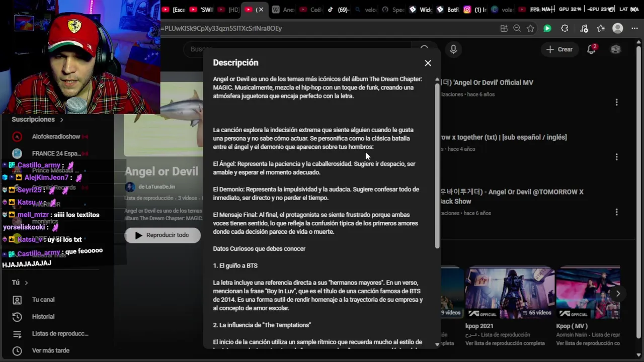This screenshot has width=644, height=362.
Task: Open the YouTube account avatar menu
Action: pyautogui.click(x=615, y=49)
